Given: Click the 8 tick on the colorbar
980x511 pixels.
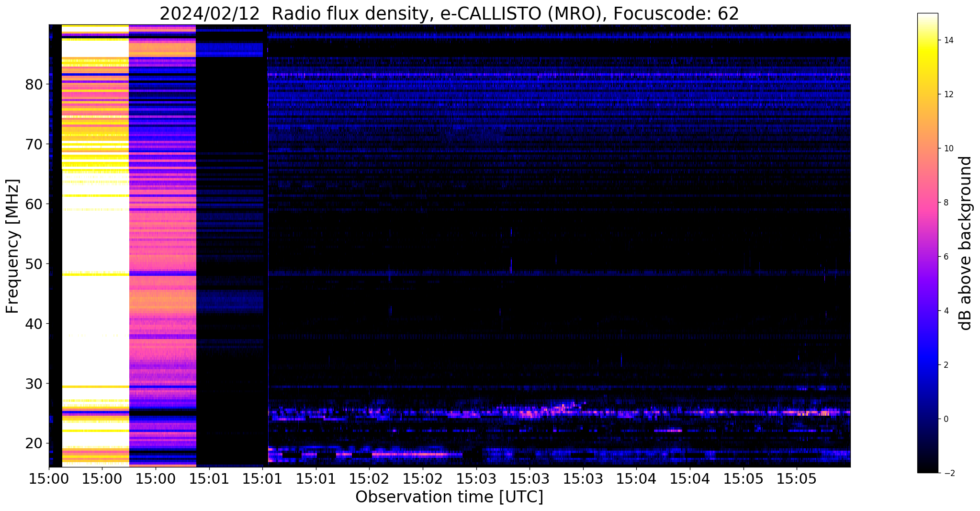Looking at the screenshot, I should click(946, 203).
